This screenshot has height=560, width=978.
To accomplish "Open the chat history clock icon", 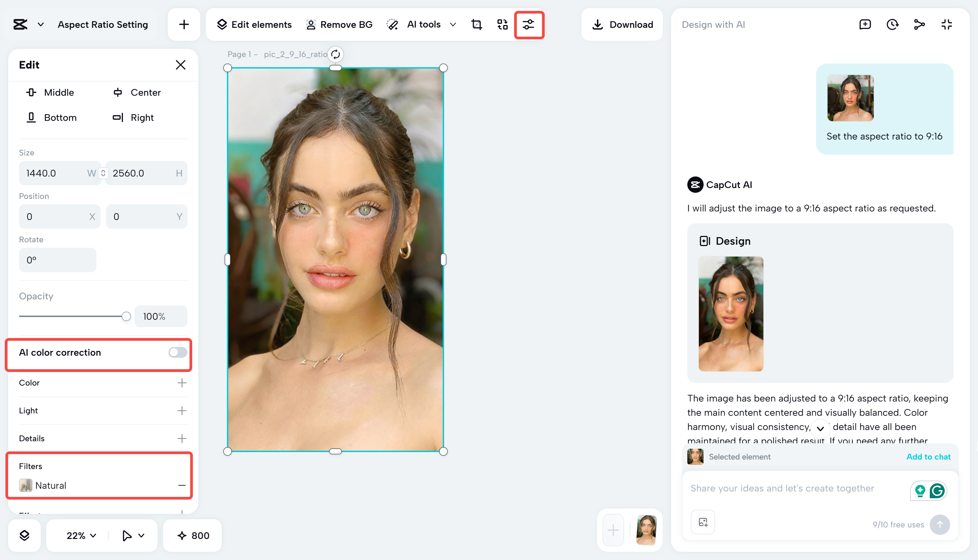I will click(x=892, y=25).
